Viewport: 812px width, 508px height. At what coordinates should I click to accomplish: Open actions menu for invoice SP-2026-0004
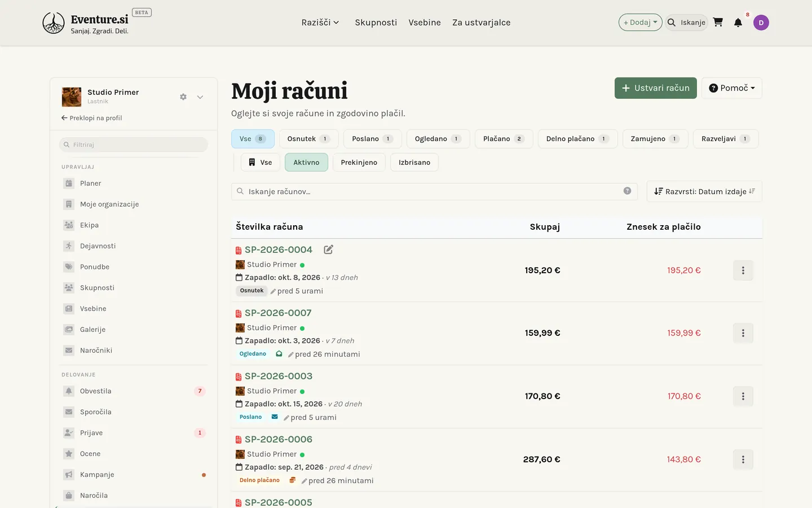743,270
